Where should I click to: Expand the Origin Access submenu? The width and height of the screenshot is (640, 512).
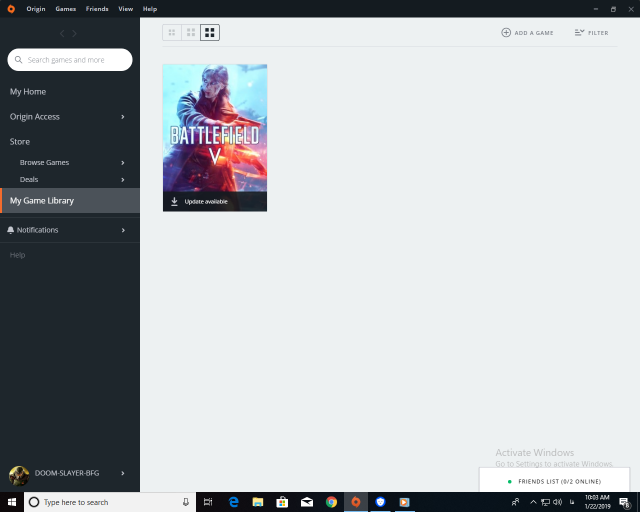click(123, 117)
